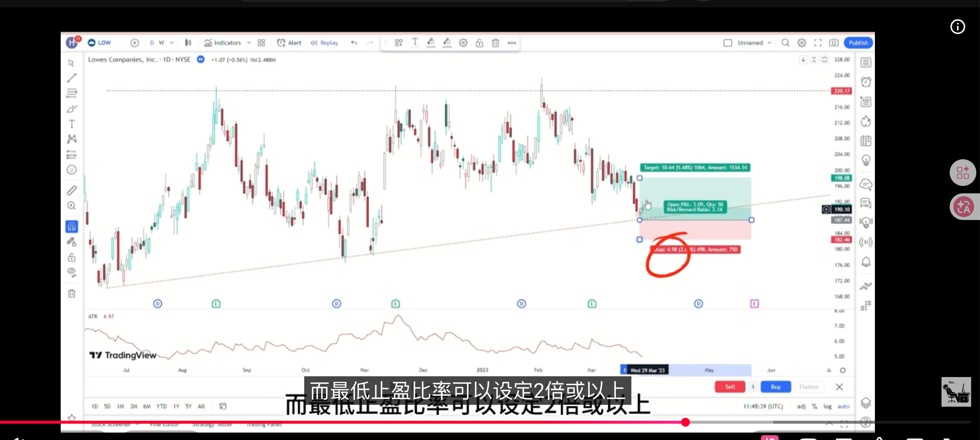Open the alerts clock panel

866,82
